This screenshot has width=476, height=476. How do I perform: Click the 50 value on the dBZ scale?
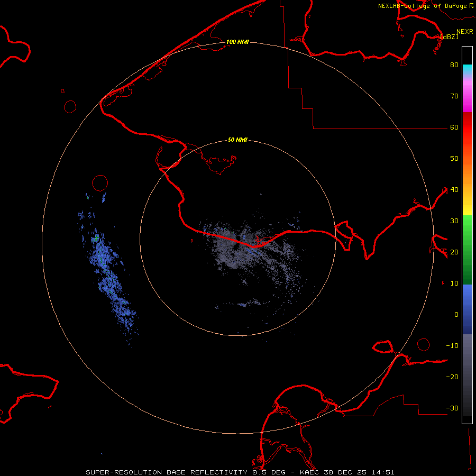tap(454, 159)
